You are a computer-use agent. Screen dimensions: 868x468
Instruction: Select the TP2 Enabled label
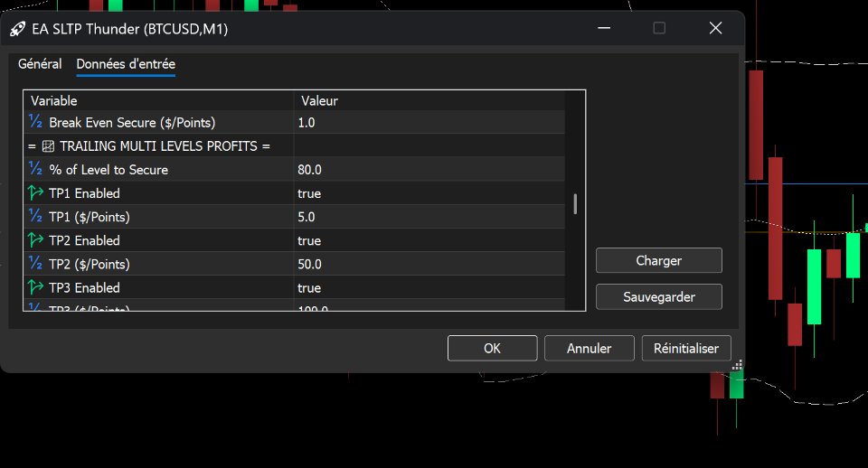(x=84, y=240)
